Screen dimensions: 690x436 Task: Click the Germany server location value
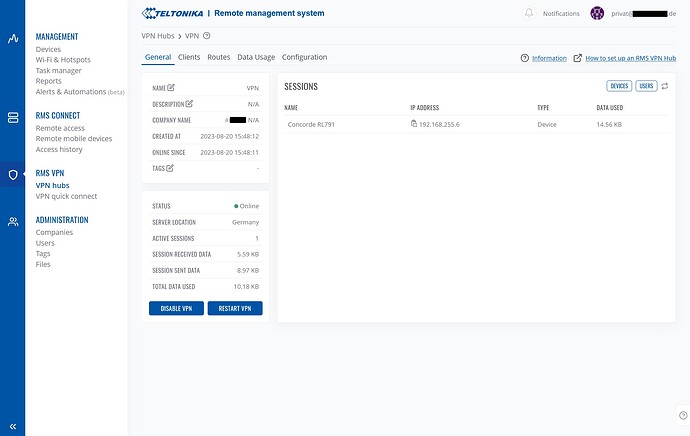(245, 222)
